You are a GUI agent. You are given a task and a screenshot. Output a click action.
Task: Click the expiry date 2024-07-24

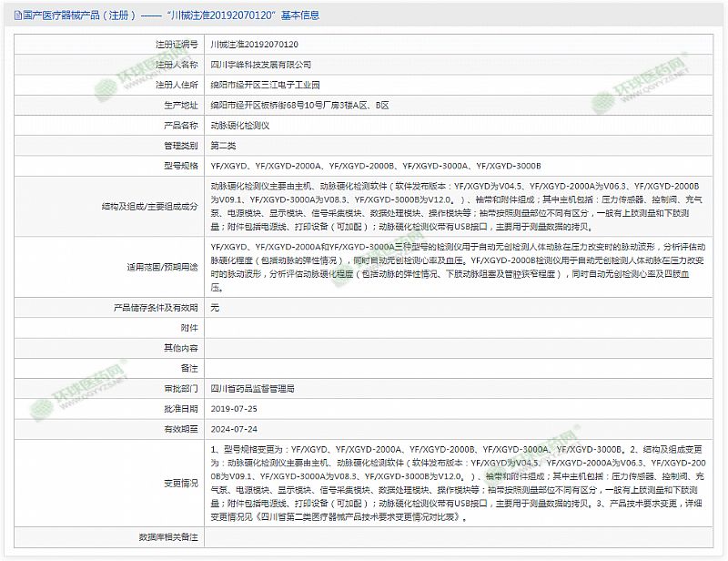pos(234,428)
